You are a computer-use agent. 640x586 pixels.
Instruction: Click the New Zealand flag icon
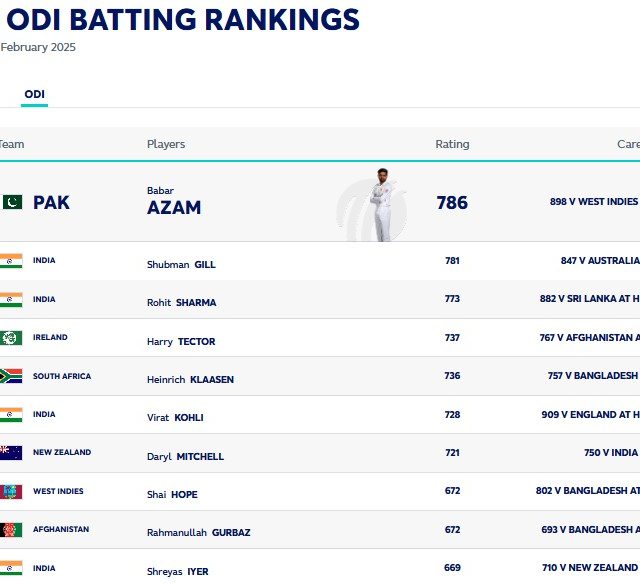(11, 453)
